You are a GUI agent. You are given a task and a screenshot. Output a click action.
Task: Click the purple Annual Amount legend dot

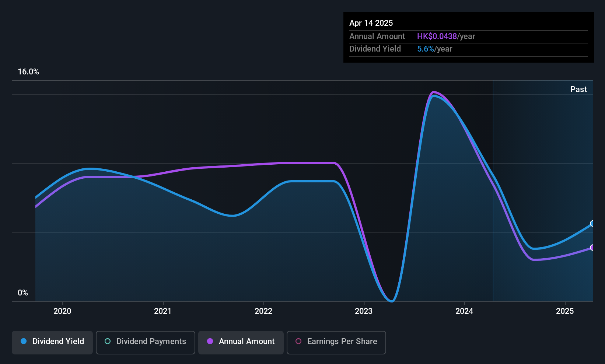tap(210, 341)
